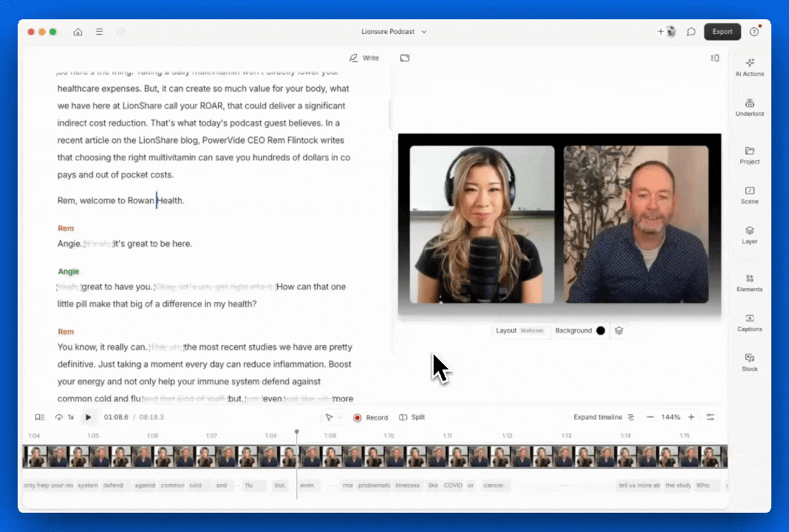Open the hamburger menu in the title bar
This screenshot has height=532, width=789.
click(100, 32)
